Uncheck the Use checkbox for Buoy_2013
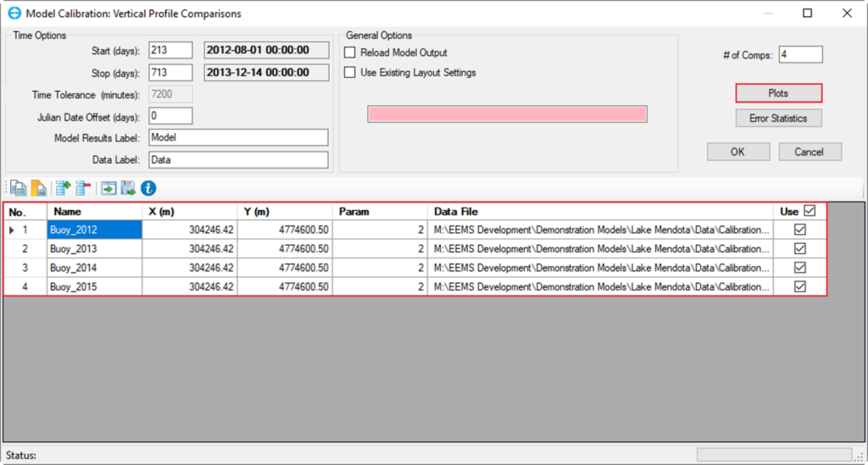The image size is (868, 465). pyautogui.click(x=799, y=249)
